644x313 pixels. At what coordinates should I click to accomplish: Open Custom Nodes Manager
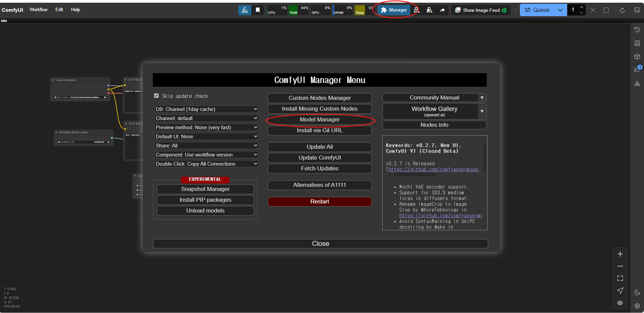[x=320, y=98]
